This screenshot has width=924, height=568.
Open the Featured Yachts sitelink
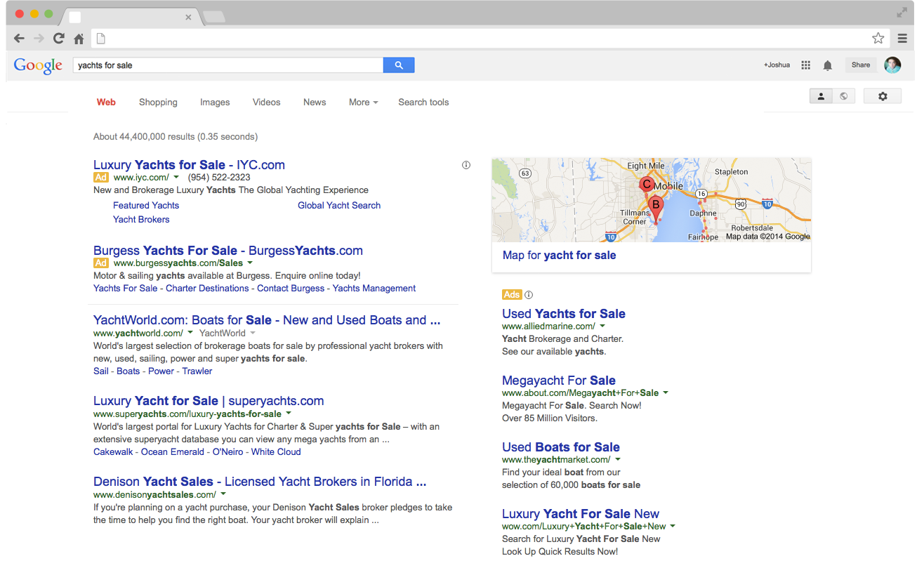tap(146, 206)
